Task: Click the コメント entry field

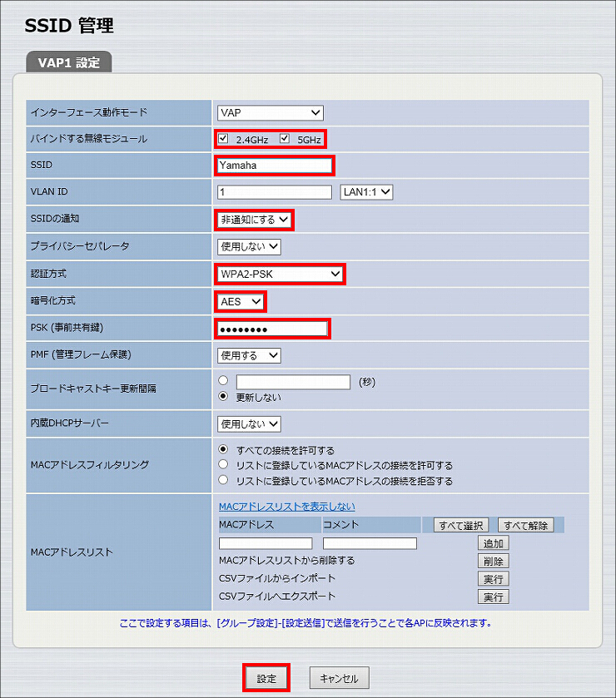Action: pyautogui.click(x=370, y=543)
